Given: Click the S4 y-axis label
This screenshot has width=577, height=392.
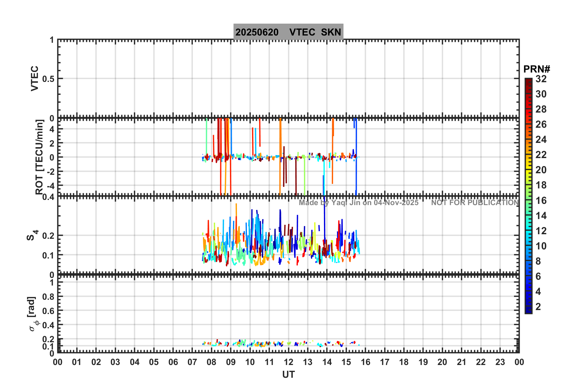Looking at the screenshot, I should [32, 235].
